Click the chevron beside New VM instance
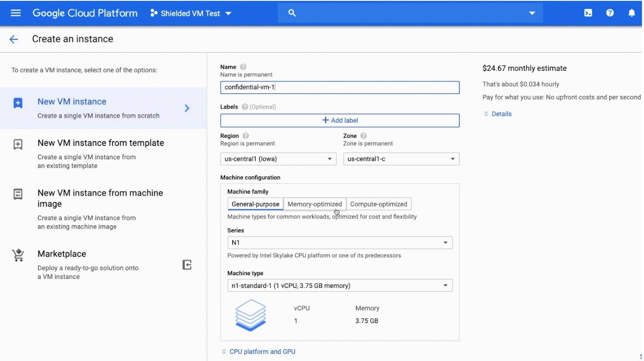Screen dimensions: 644x361 [187, 108]
